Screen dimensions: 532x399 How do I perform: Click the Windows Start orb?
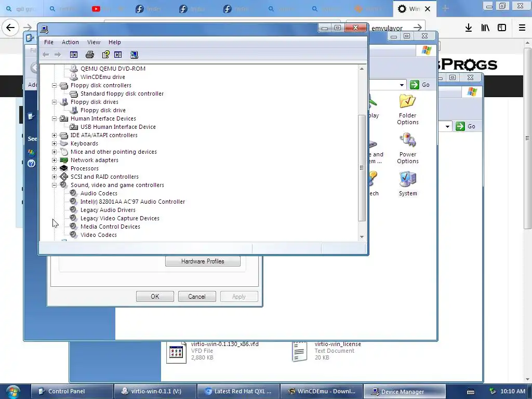click(x=13, y=392)
